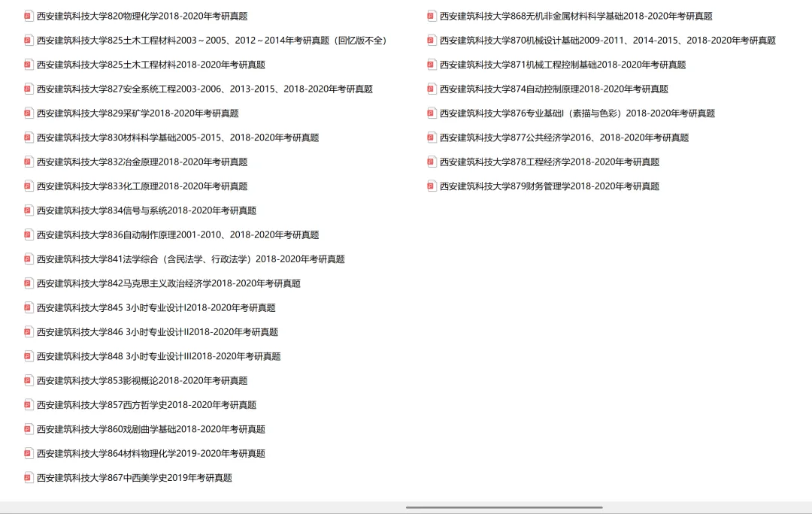Click PDF icon of 877公共经济学 file
812x514 pixels.
click(431, 138)
